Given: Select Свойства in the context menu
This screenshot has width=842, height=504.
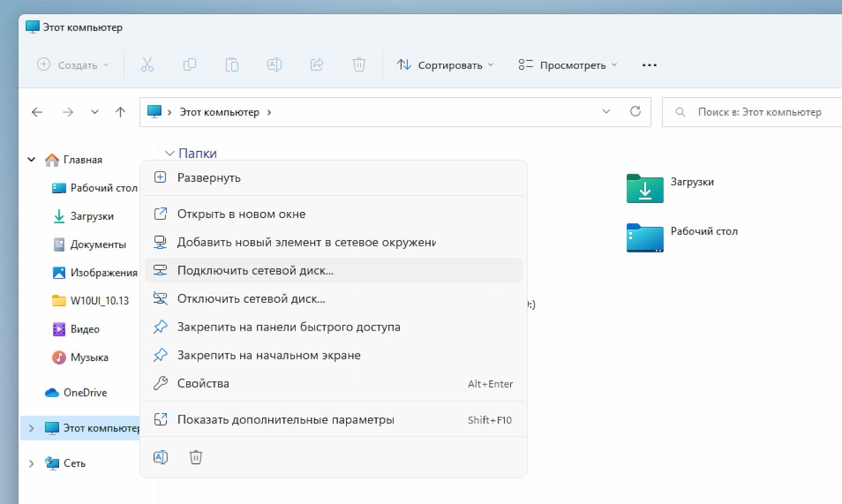Looking at the screenshot, I should point(203,384).
